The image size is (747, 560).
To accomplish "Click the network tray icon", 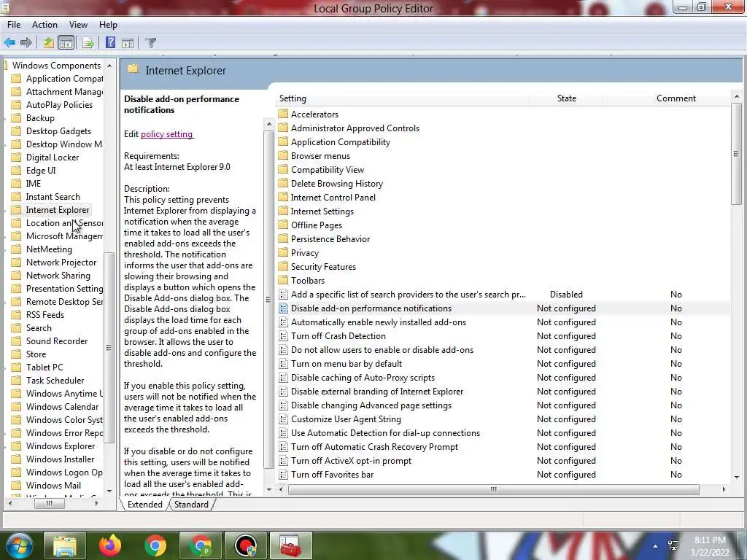I will coord(673,545).
